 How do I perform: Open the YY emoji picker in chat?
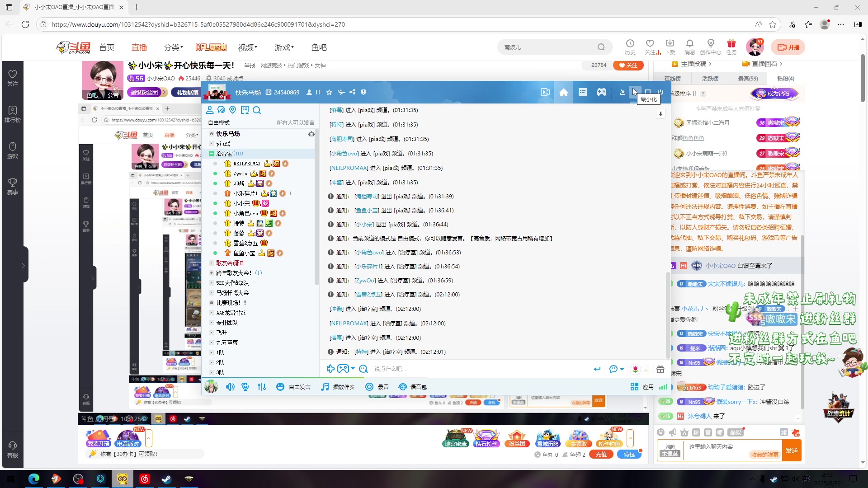363,369
